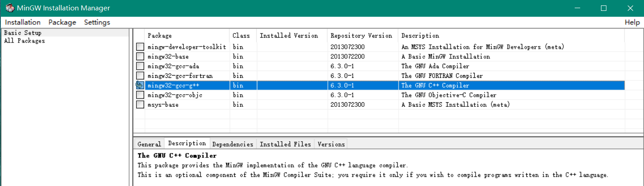Click marked-for-install icon of mingw32-gcc-g++

click(140, 85)
